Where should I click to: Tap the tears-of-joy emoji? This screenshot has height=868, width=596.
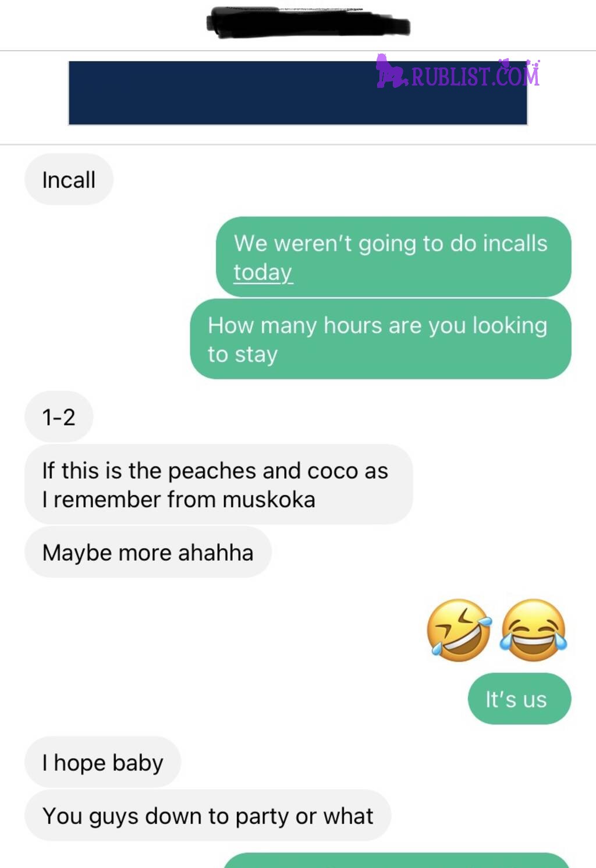pyautogui.click(x=533, y=630)
